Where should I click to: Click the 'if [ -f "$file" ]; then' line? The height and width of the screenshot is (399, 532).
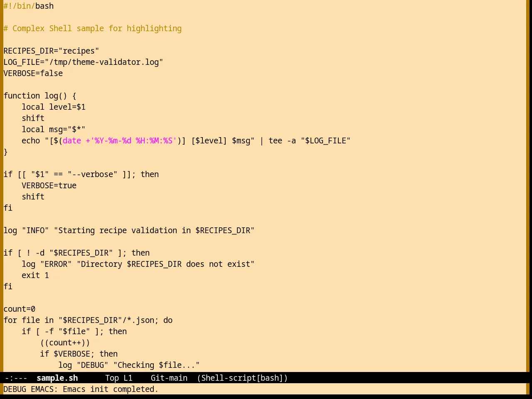point(74,331)
